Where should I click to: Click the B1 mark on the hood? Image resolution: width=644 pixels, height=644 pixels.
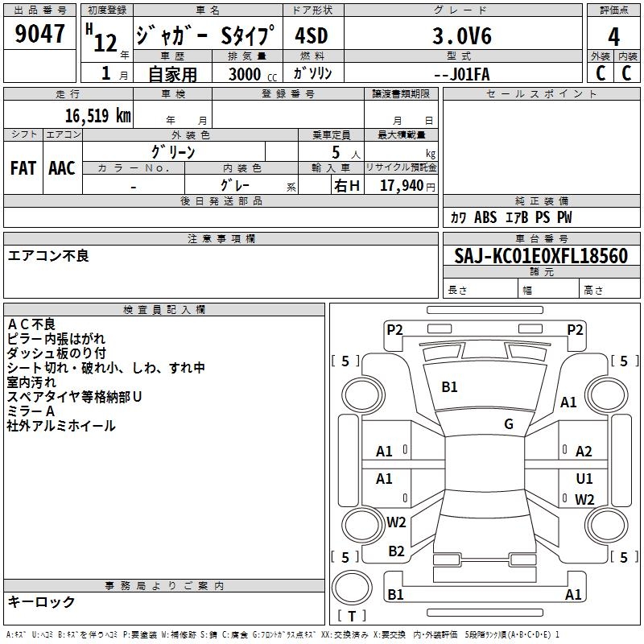[x=449, y=387]
